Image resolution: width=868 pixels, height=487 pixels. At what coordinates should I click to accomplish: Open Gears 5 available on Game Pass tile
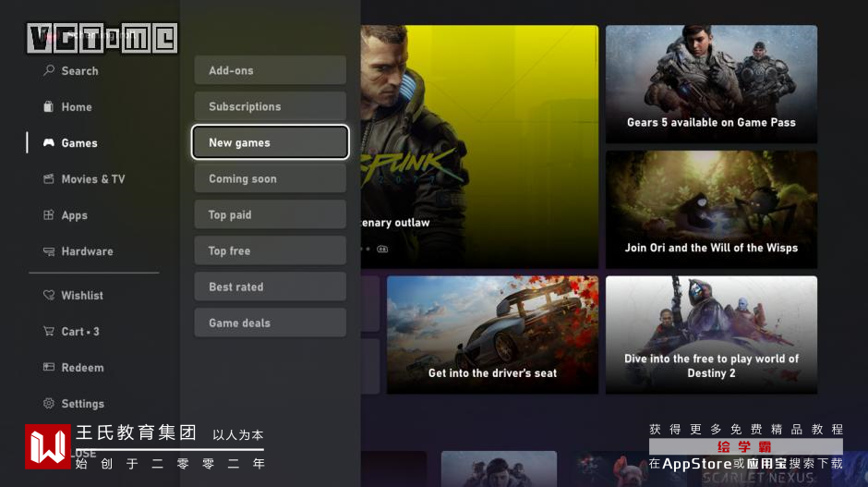point(711,84)
